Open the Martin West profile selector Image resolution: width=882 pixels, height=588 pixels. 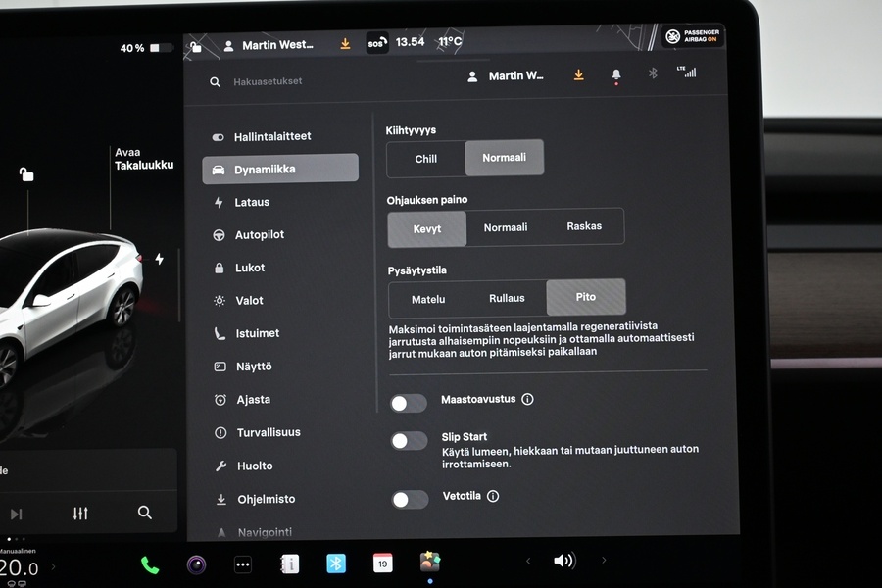[507, 76]
